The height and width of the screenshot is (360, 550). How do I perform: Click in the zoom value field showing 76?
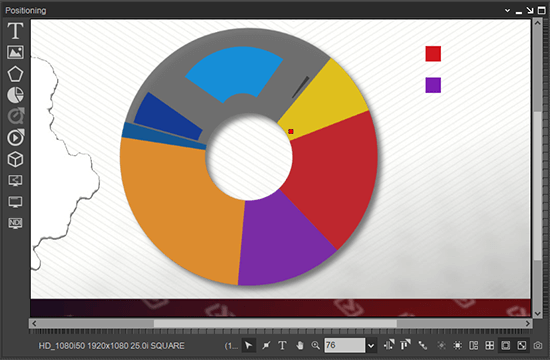pos(344,345)
